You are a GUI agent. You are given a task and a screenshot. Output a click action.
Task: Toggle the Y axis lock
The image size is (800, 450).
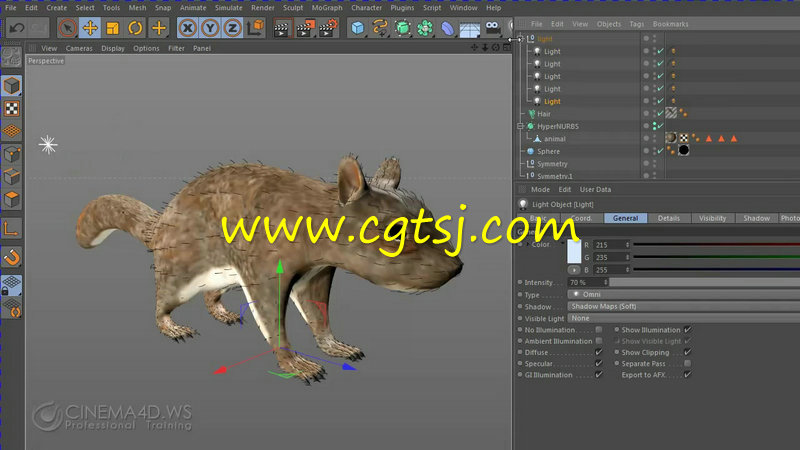210,28
